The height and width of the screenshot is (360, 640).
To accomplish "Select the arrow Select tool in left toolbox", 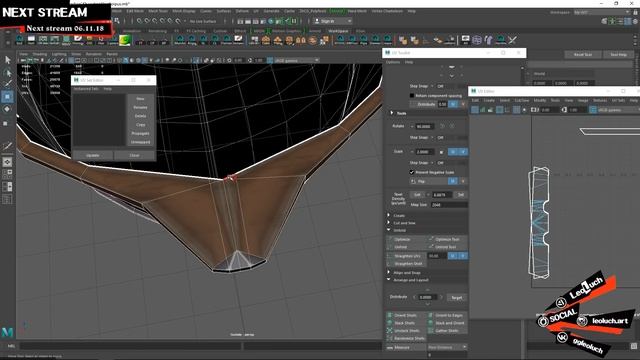I will point(7,60).
